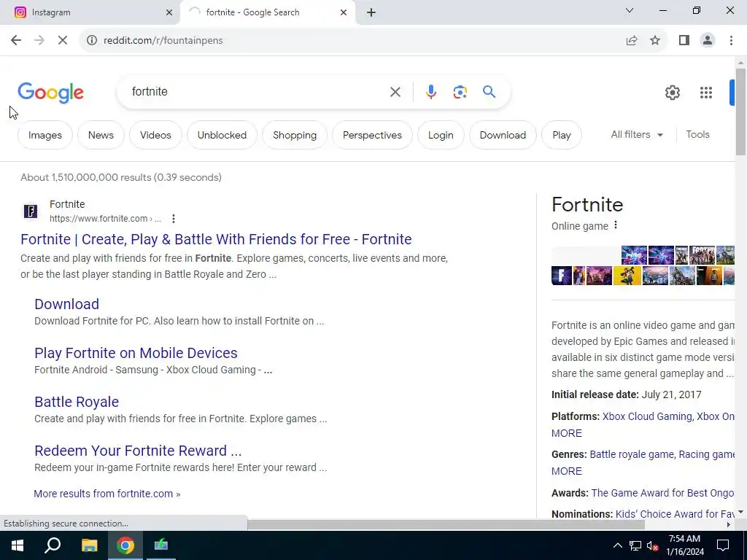
Task: Open the tab search chevron
Action: click(629, 10)
